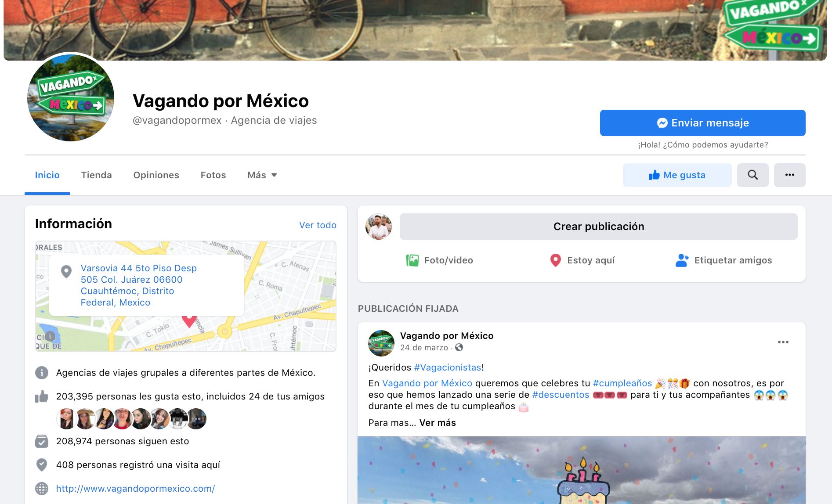
Task: Go to the Fotos tab
Action: [x=213, y=175]
